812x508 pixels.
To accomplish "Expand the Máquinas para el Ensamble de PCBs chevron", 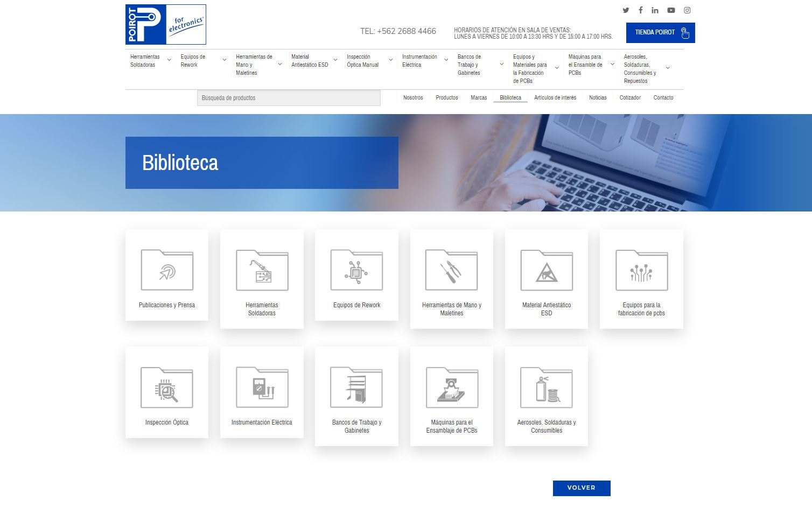I will point(612,64).
